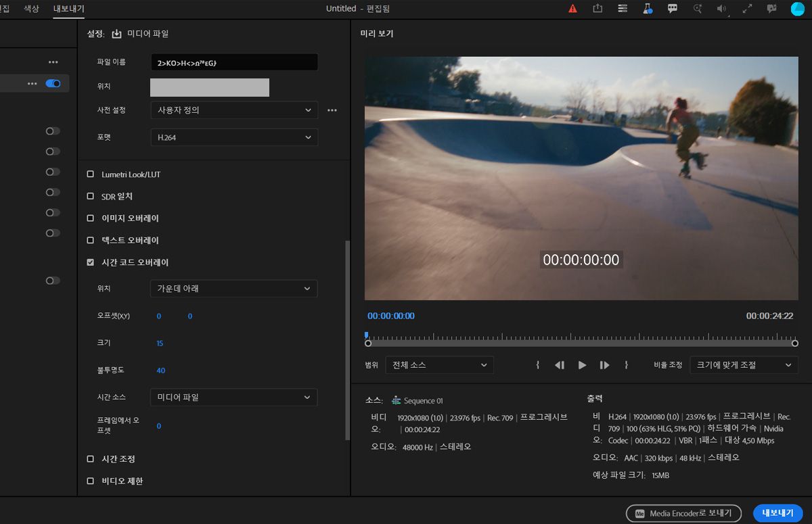This screenshot has width=812, height=524.
Task: Click the speech bubble comments icon
Action: (x=673, y=9)
